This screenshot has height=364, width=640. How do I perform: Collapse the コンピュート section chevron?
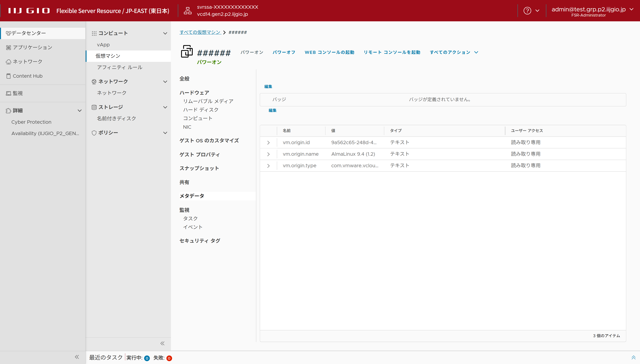pos(165,33)
